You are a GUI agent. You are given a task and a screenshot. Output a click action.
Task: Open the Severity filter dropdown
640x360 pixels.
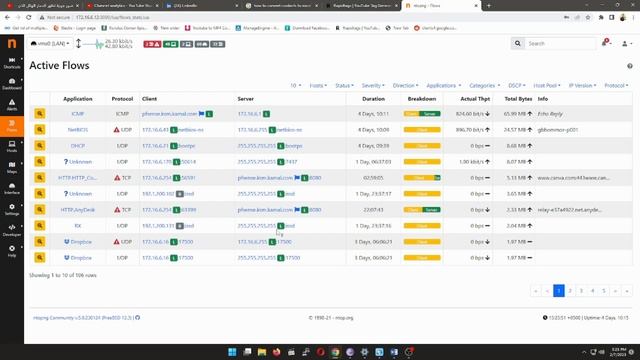tap(373, 85)
